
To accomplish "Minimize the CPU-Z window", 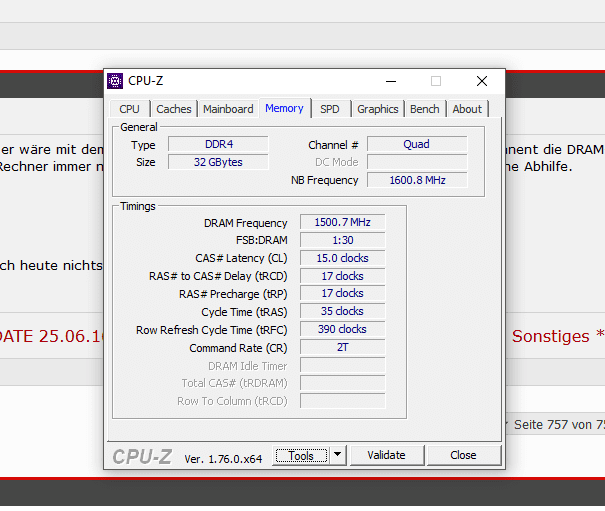I will pos(391,81).
